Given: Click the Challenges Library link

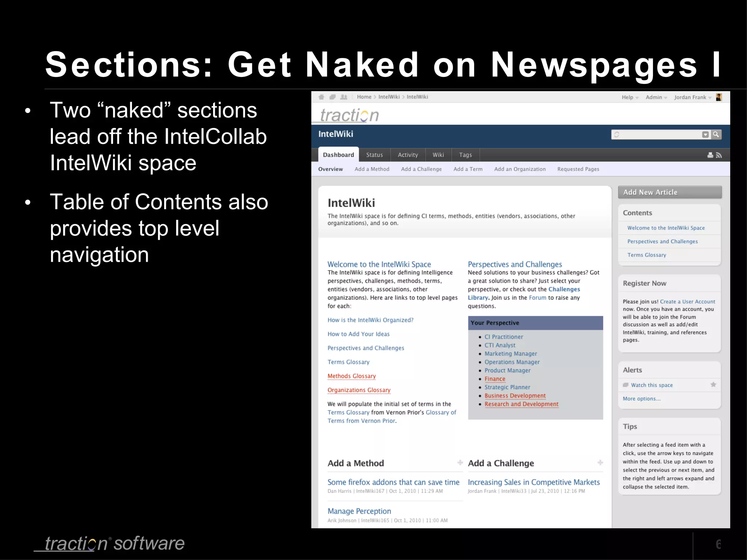Looking at the screenshot, I should pos(564,289).
